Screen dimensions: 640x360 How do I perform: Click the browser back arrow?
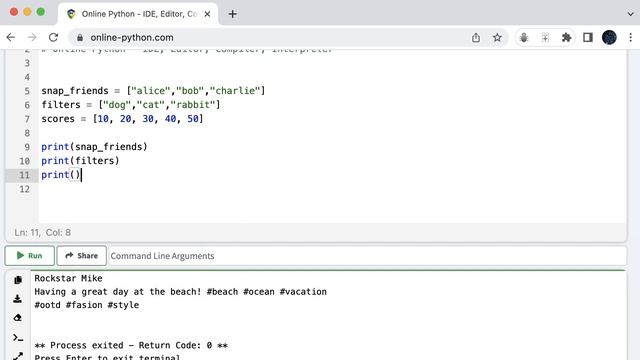click(11, 38)
